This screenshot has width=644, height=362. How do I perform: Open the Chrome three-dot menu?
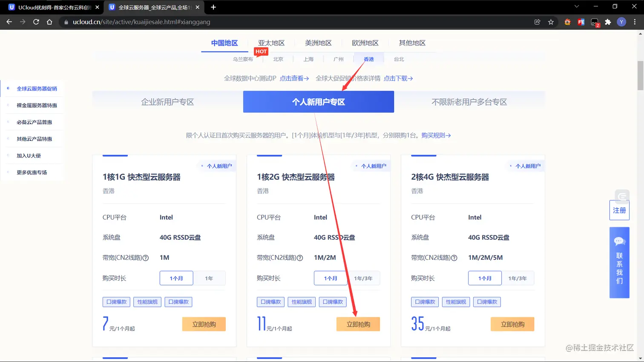pyautogui.click(x=635, y=22)
